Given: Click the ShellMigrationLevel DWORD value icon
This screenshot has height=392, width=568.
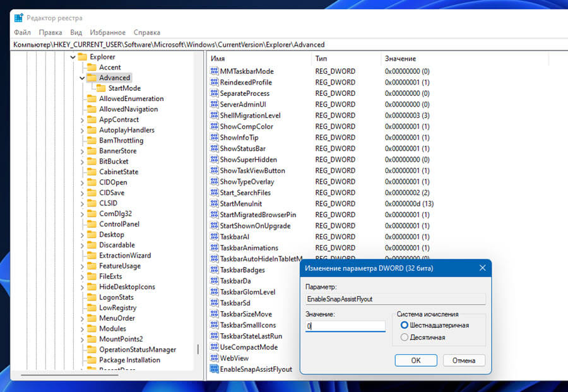Looking at the screenshot, I should [x=214, y=116].
